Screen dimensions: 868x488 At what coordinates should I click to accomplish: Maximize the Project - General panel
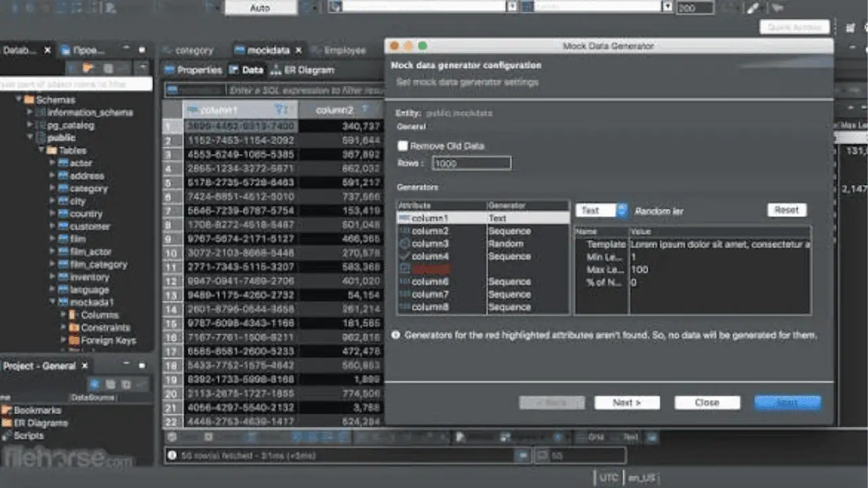coord(142,366)
